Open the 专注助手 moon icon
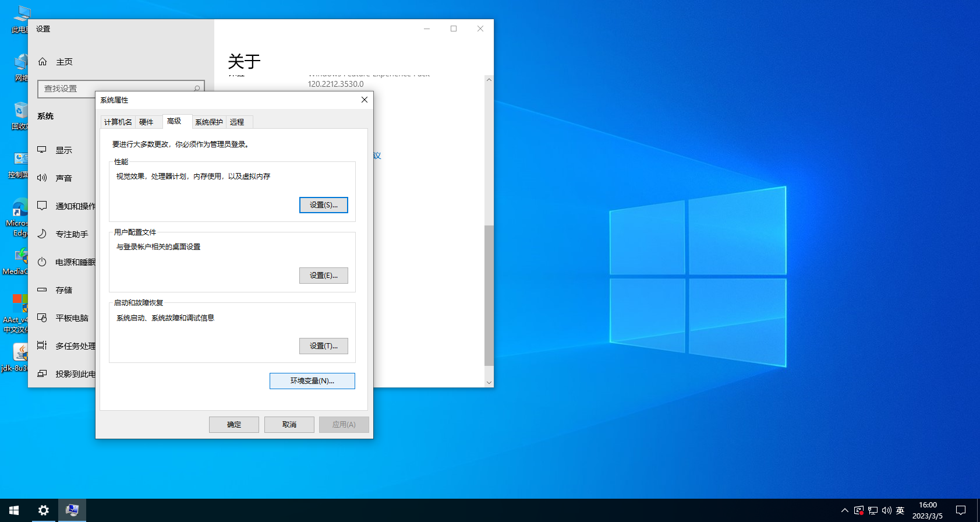The width and height of the screenshot is (980, 522). click(x=42, y=234)
